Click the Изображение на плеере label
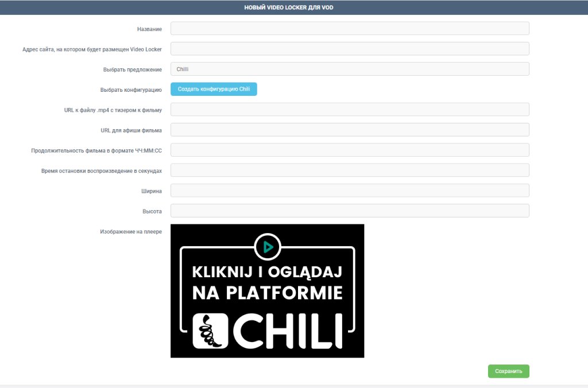This screenshot has height=388, width=588. (x=131, y=232)
